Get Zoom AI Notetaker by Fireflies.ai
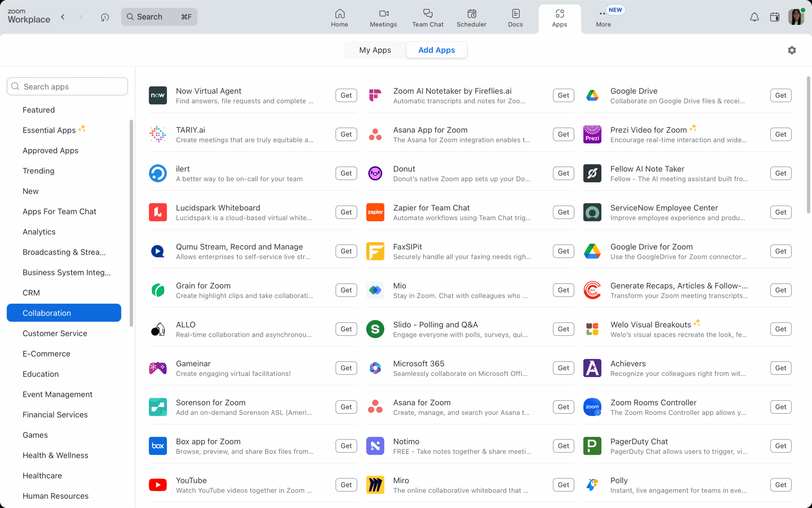 [x=563, y=96]
